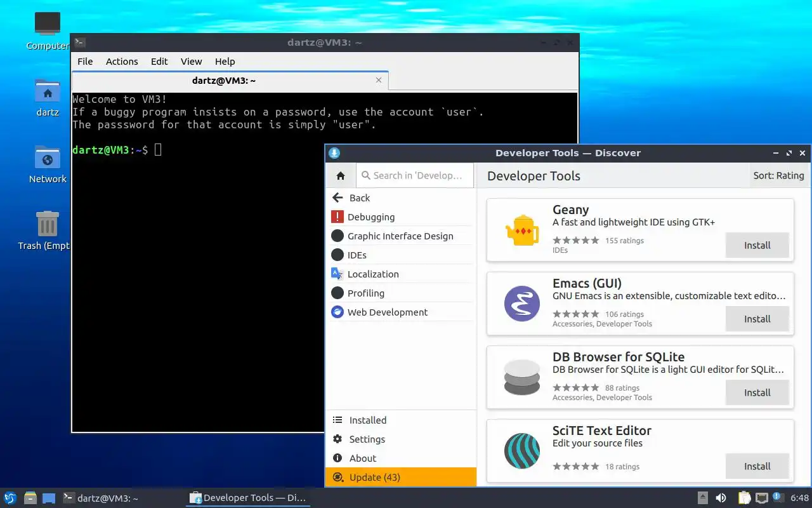The image size is (812, 508).
Task: Open the Edit menu in terminal
Action: coord(159,61)
